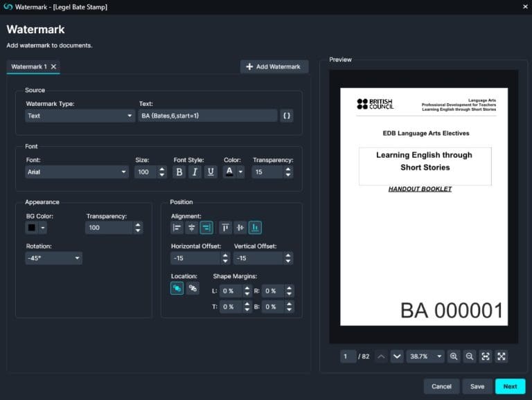Click the watermark Text input field

pos(208,116)
